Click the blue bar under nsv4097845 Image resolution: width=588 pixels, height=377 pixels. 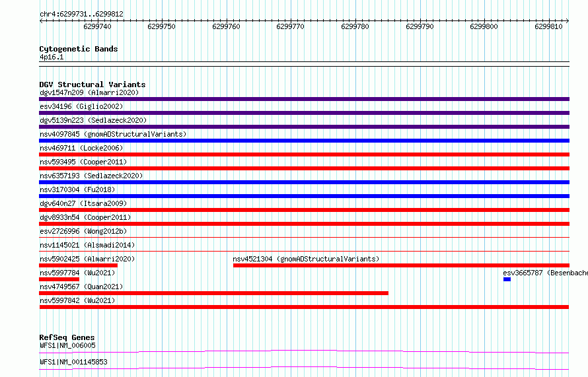[x=304, y=141]
